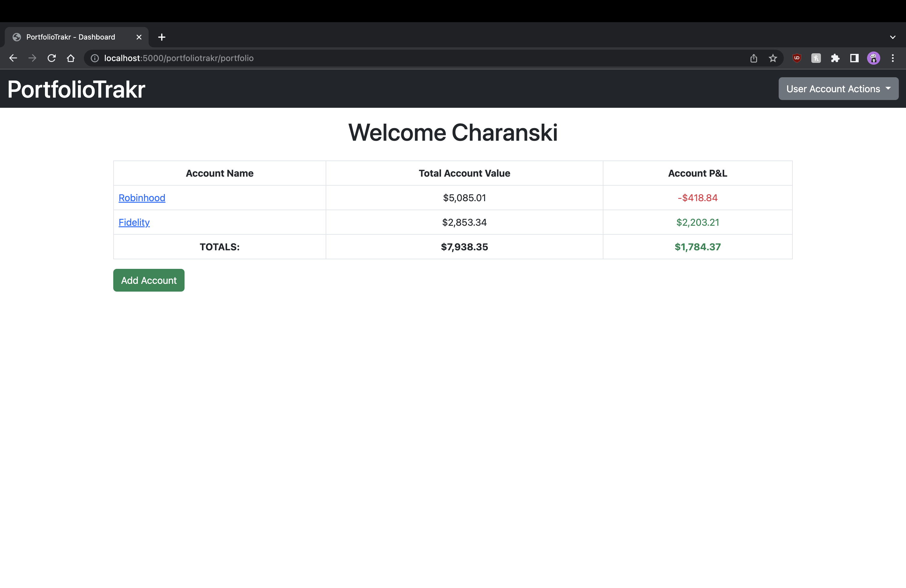Reload the page with the refresh icon

52,58
